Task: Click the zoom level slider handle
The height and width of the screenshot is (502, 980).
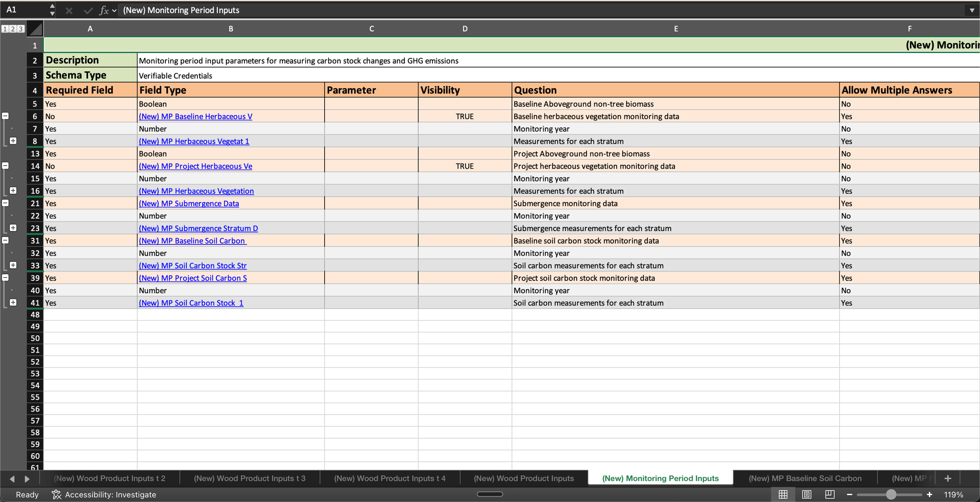Action: click(x=891, y=494)
